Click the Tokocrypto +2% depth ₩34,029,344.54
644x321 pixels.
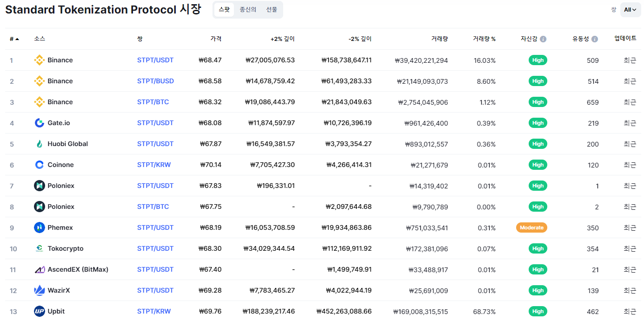click(269, 248)
